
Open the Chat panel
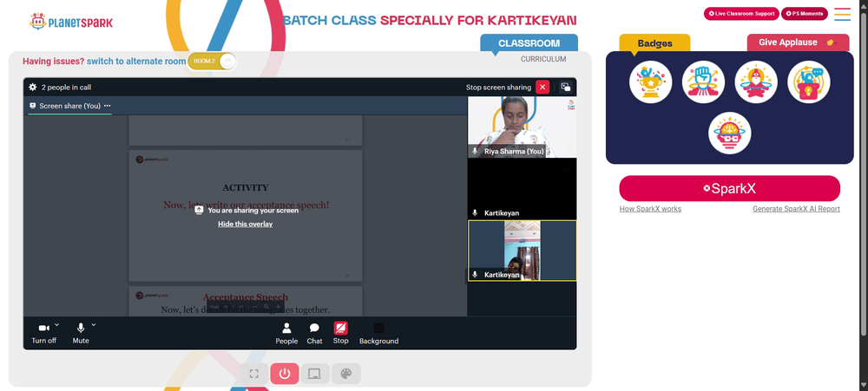pos(314,334)
